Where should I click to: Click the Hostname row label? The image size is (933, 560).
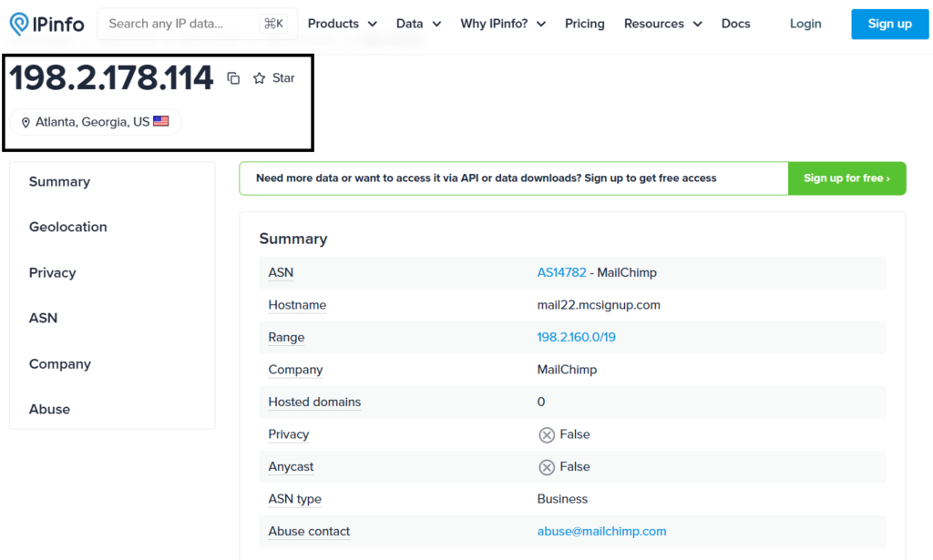coord(297,305)
